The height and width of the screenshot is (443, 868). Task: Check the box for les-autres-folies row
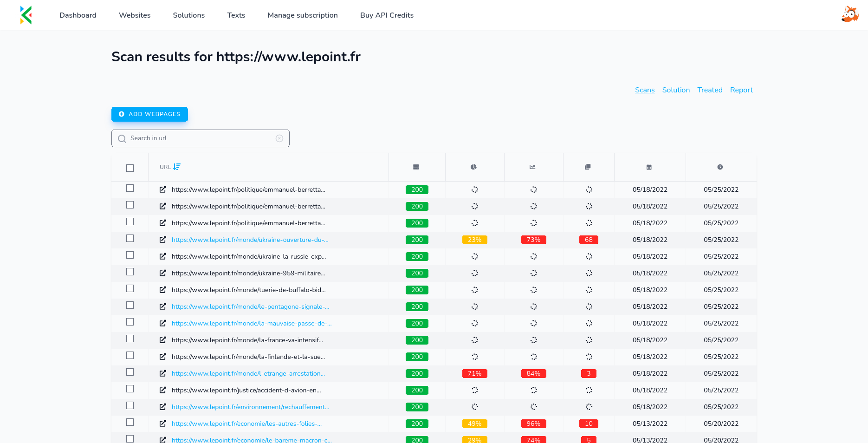tap(130, 422)
